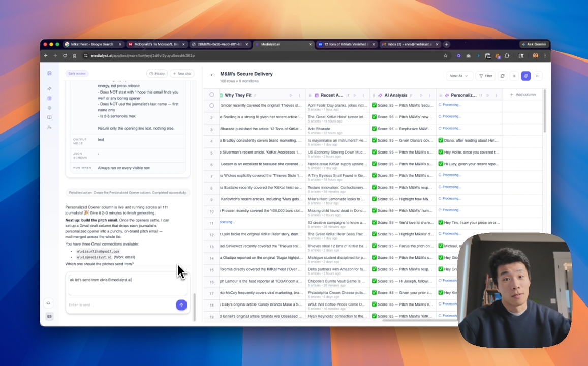This screenshot has width=588, height=366.
Task: Click the round icon above the ES avatar
Action: coord(49,303)
